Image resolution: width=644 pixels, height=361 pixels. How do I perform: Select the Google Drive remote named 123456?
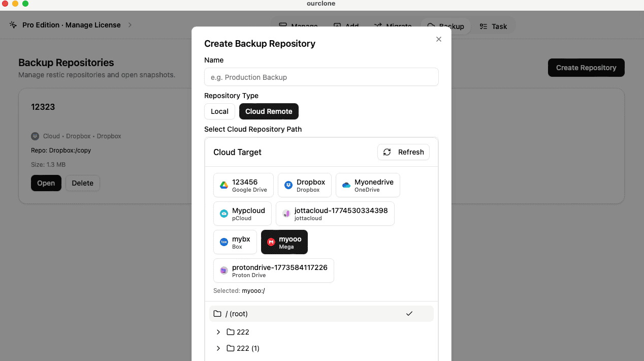243,185
